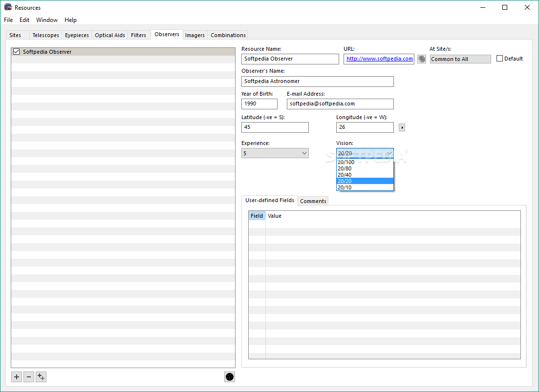Switch to the Combinations tab
The width and height of the screenshot is (539, 392).
click(x=228, y=35)
